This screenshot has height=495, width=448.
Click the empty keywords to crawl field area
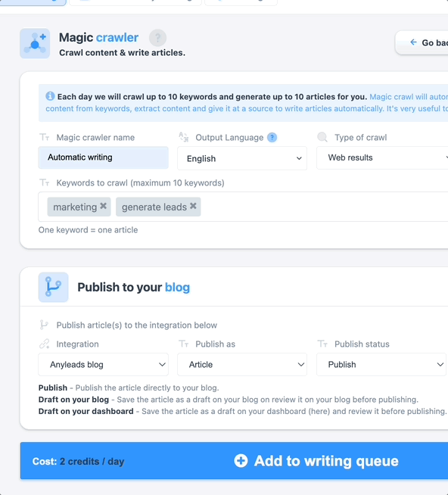[x=322, y=207]
